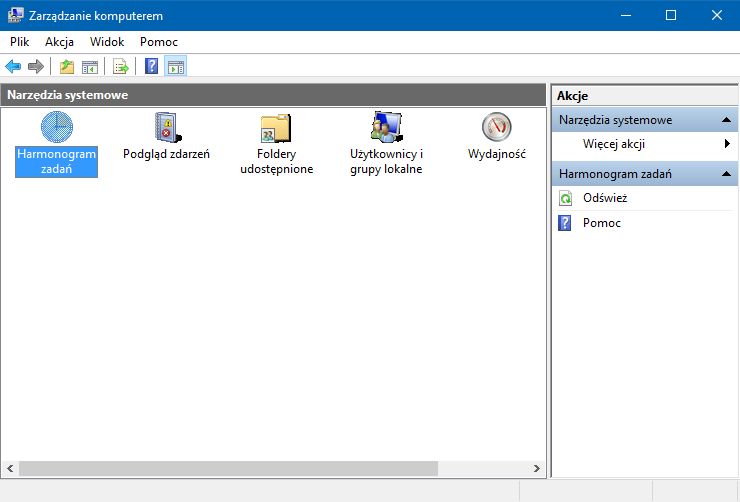Minimize the Zarządzanie komputerem window
This screenshot has height=502, width=740.
pos(626,15)
